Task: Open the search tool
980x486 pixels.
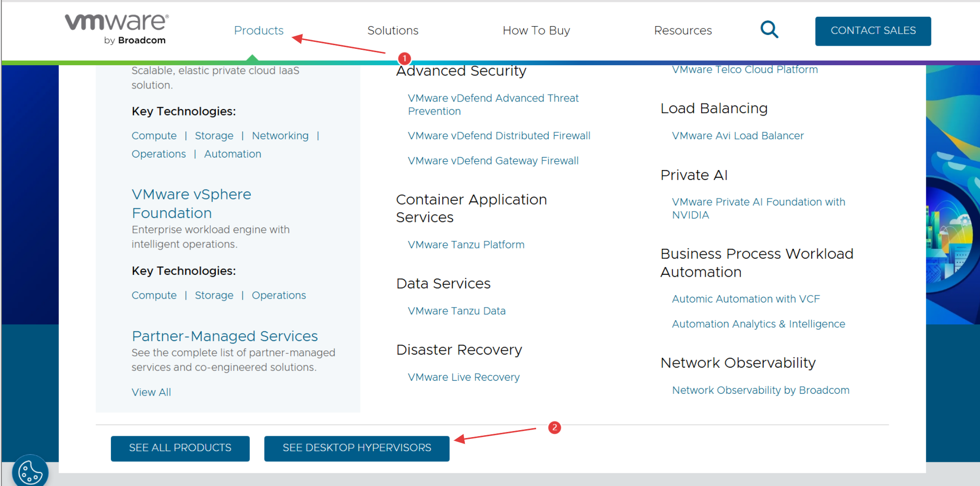Action: [x=769, y=29]
